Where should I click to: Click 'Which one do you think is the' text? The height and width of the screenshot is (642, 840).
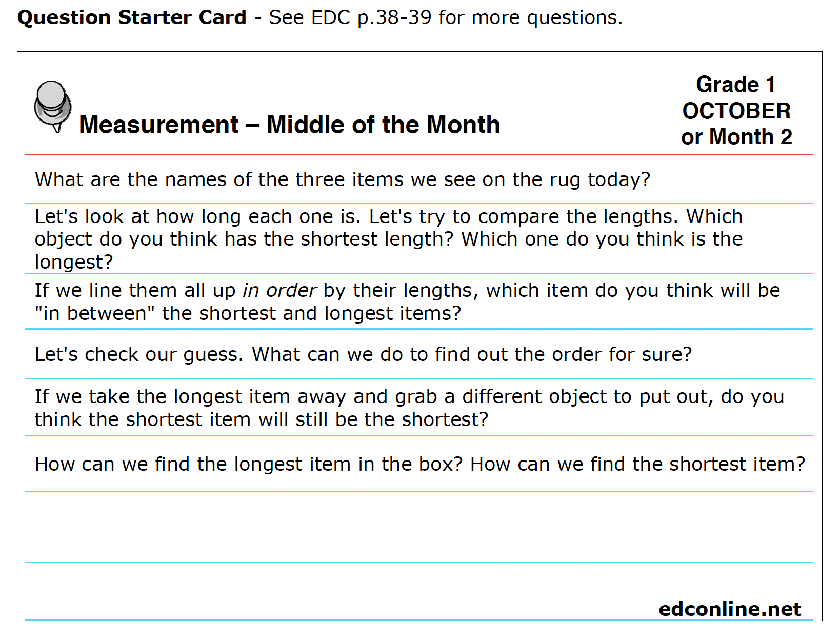point(602,239)
